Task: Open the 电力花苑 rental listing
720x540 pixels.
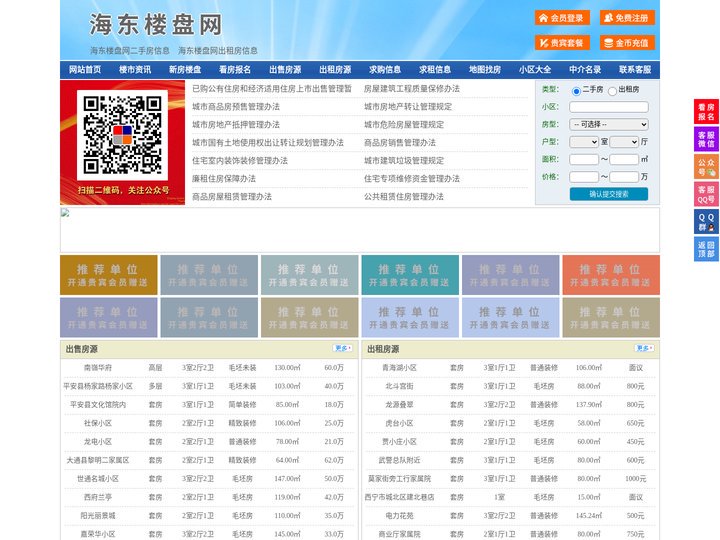Action: click(x=399, y=516)
